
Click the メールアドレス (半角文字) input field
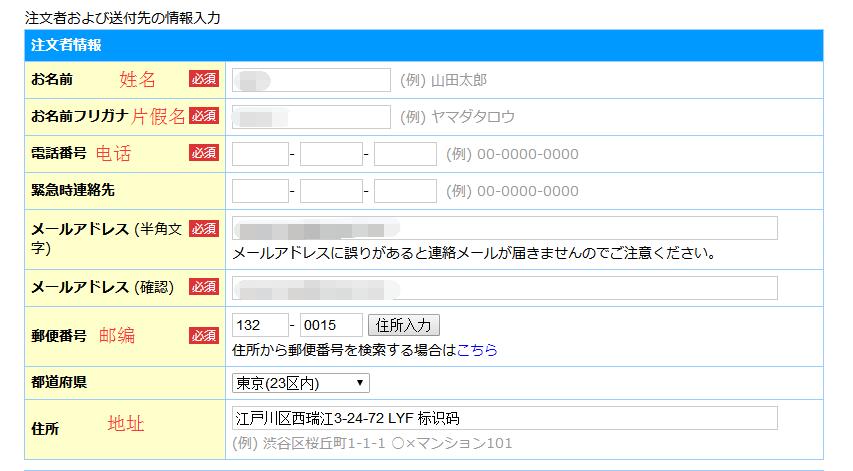click(504, 228)
